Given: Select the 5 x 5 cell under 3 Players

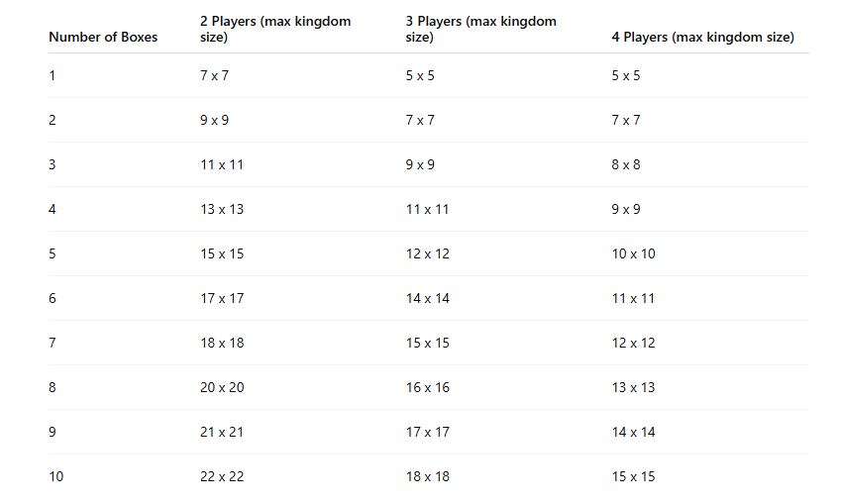Looking at the screenshot, I should tap(420, 75).
